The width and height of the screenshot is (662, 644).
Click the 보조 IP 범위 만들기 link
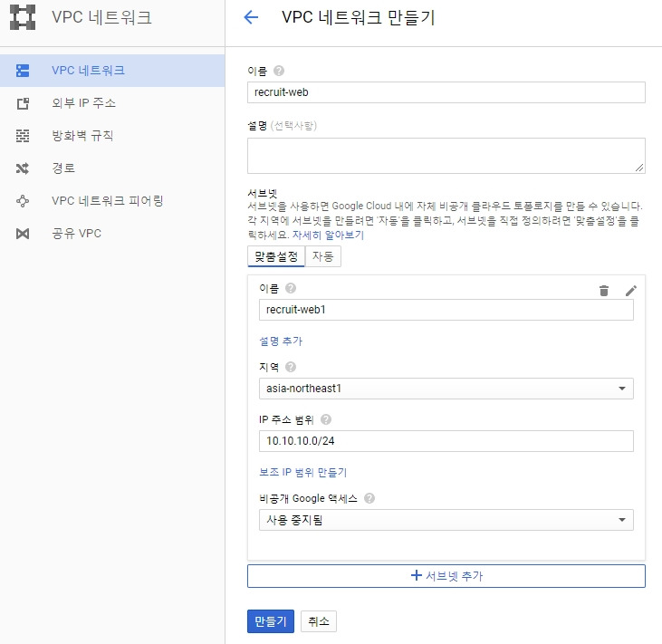pyautogui.click(x=302, y=472)
